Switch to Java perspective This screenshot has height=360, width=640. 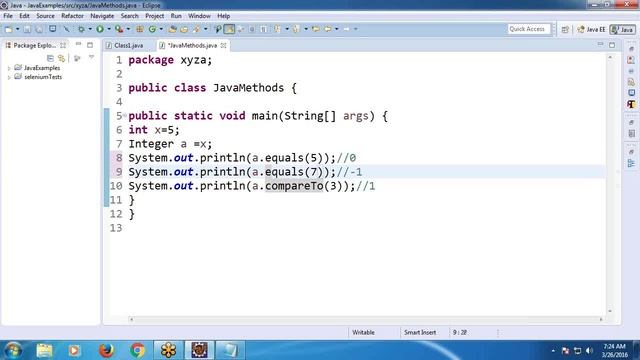click(x=622, y=29)
